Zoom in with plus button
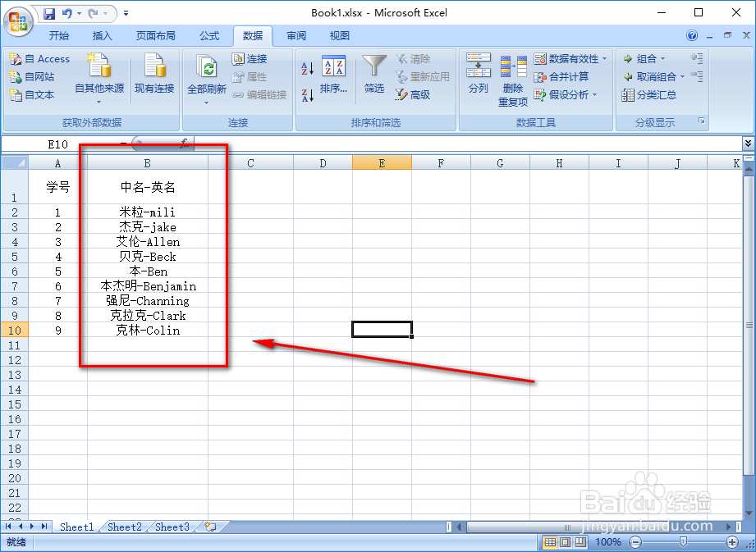Viewport: 756px width, 552px height. pyautogui.click(x=732, y=542)
